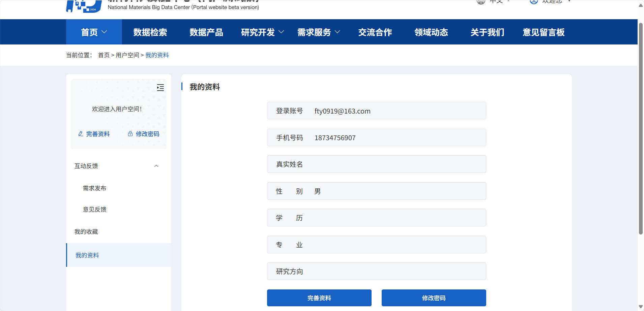The height and width of the screenshot is (311, 644).
Task: Select 我的收藏 in the sidebar
Action: [x=86, y=231]
